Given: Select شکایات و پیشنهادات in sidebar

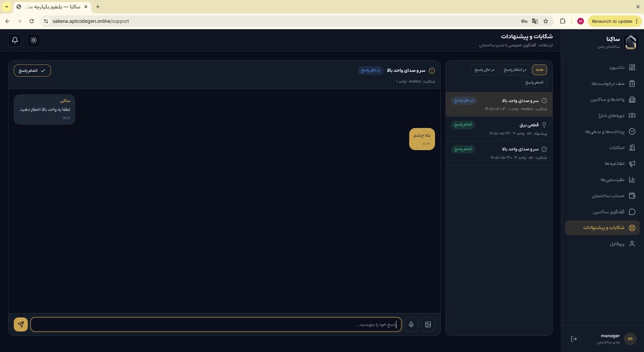Looking at the screenshot, I should [602, 228].
